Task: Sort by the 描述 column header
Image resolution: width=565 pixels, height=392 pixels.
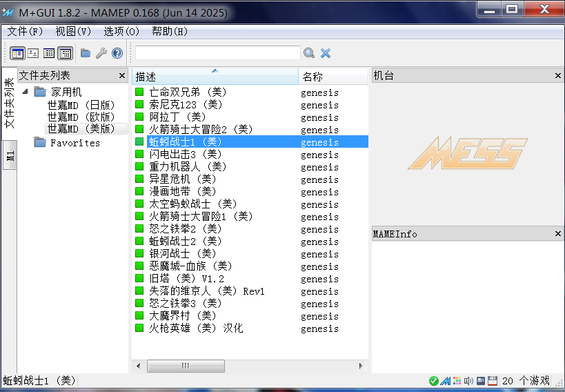Action: point(215,77)
